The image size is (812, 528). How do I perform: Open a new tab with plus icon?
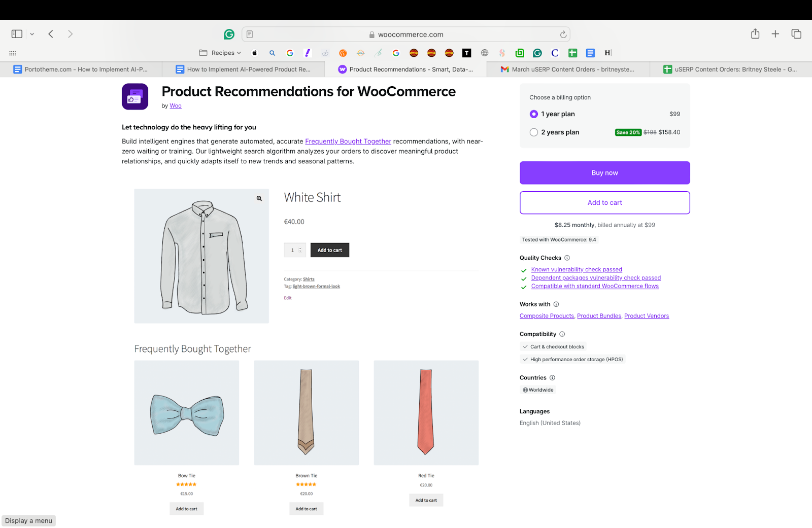point(775,34)
